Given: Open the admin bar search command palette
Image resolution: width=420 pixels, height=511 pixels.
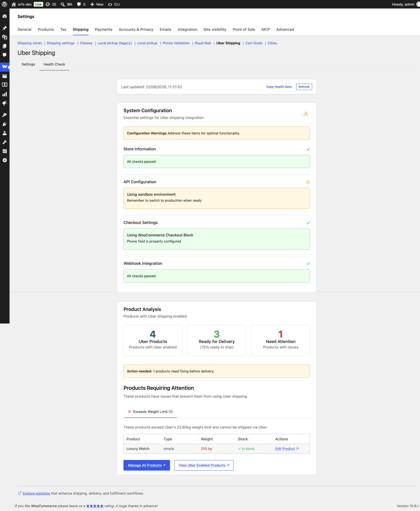Looking at the screenshot, I should click(66, 4).
